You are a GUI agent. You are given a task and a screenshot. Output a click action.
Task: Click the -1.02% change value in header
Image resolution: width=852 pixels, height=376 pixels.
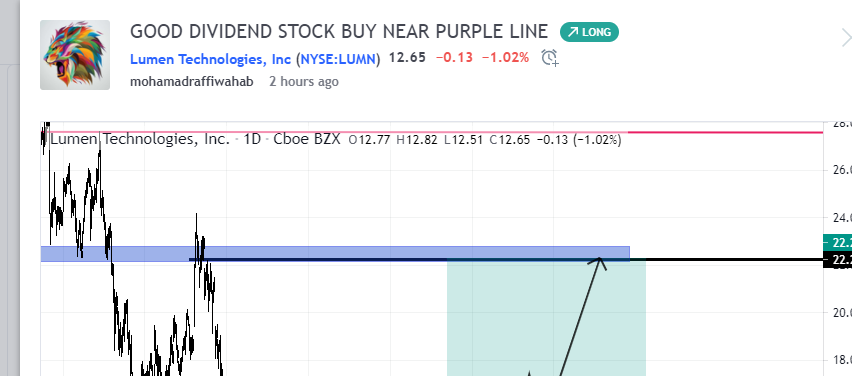coord(505,58)
